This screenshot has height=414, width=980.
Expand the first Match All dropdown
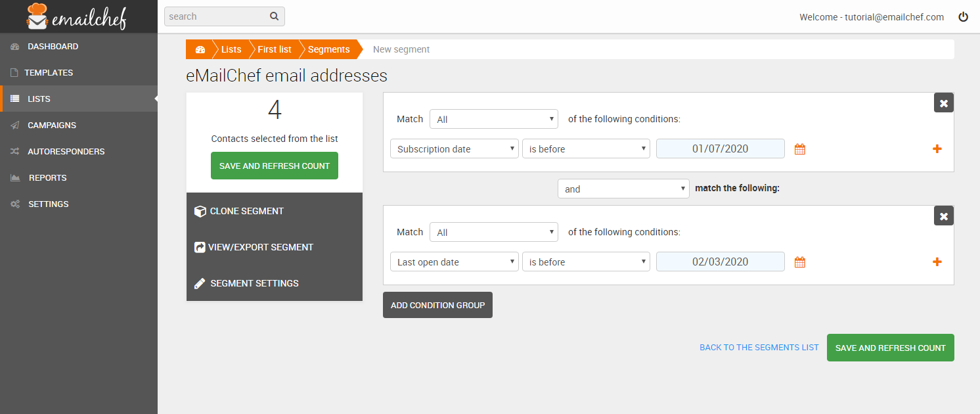coord(494,120)
